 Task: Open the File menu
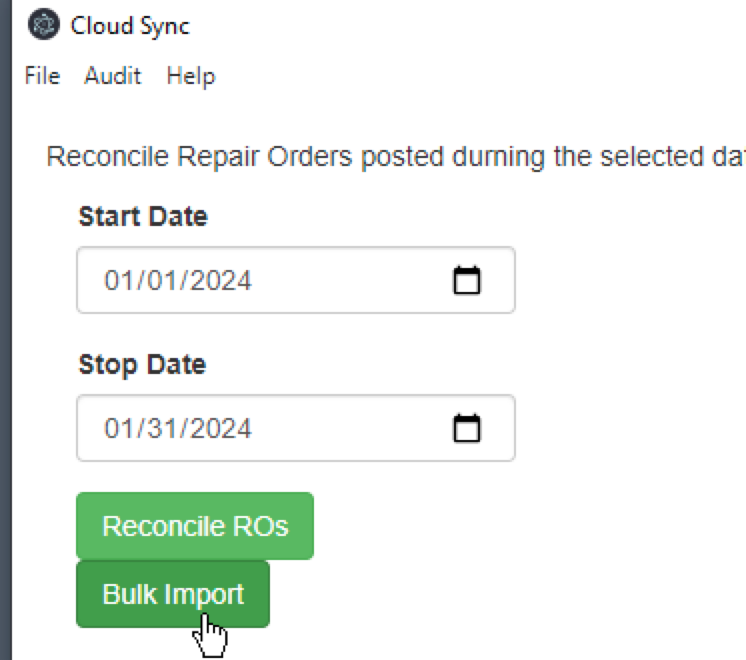point(42,76)
